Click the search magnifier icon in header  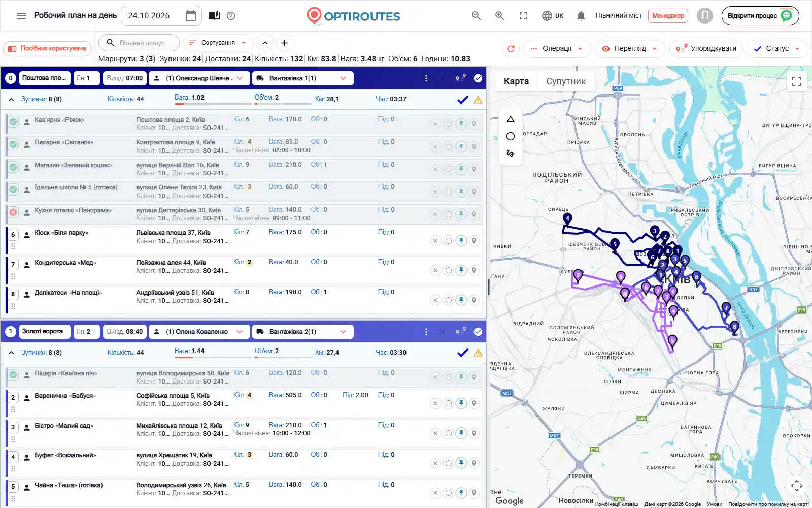pos(476,16)
